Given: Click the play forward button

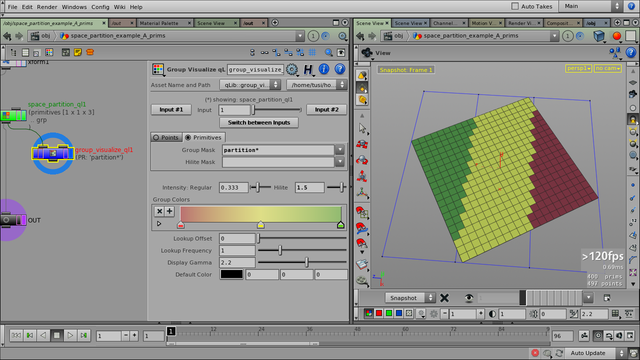Looking at the screenshot, I should 70,336.
